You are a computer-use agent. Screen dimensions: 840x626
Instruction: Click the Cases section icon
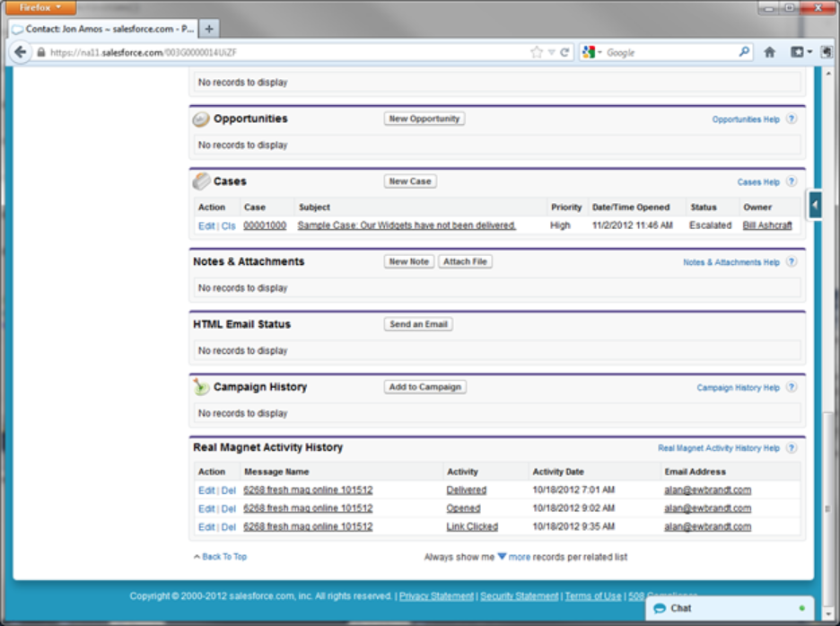pyautogui.click(x=201, y=181)
